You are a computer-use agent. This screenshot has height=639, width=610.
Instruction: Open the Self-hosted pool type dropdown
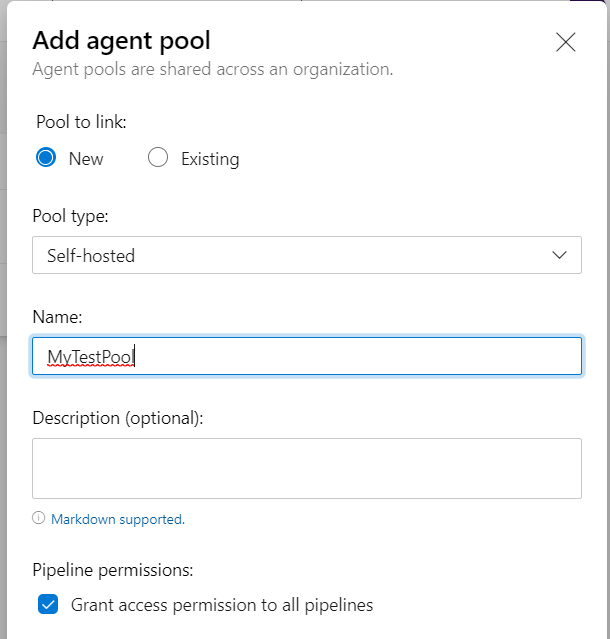click(307, 255)
